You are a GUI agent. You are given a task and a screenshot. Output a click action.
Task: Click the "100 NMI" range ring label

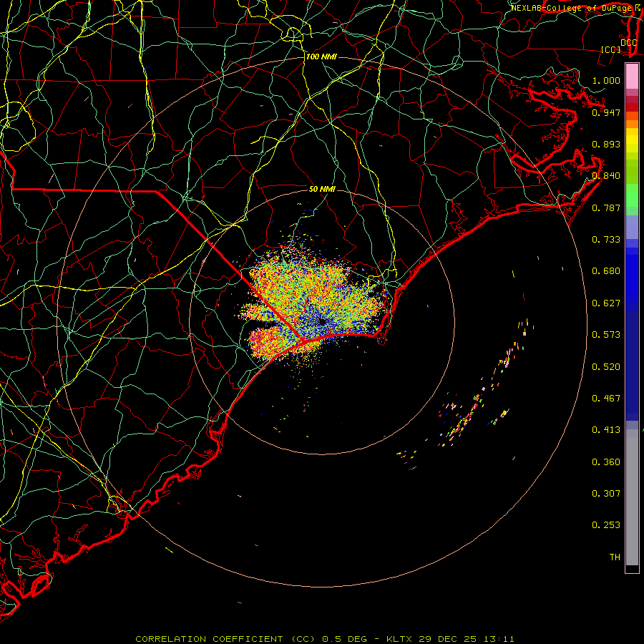click(321, 57)
